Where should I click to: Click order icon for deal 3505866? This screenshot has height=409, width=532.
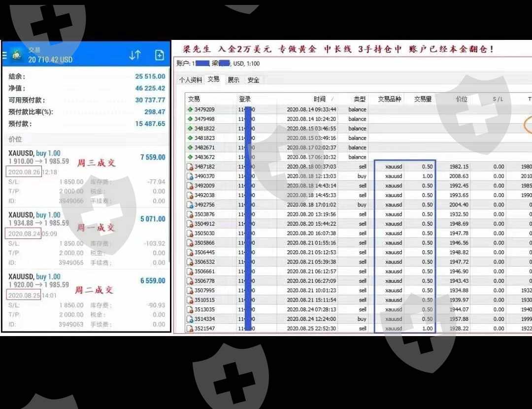[x=190, y=242]
